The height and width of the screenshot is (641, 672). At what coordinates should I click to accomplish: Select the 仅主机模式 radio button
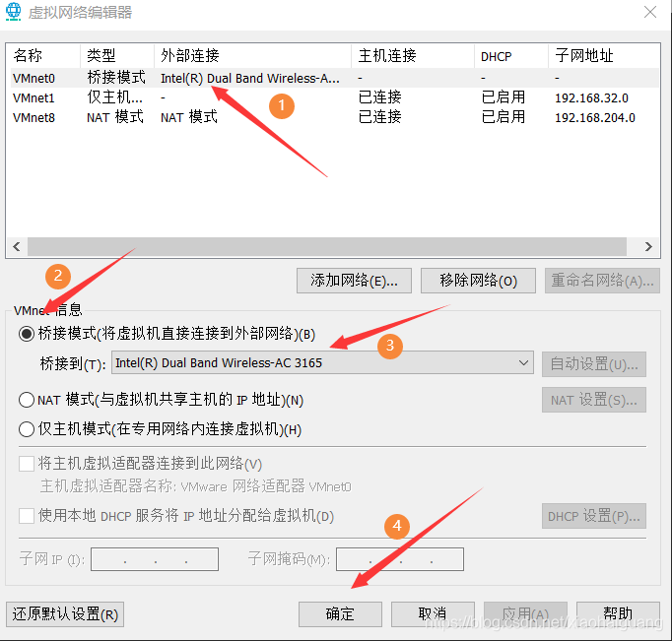pyautogui.click(x=27, y=429)
